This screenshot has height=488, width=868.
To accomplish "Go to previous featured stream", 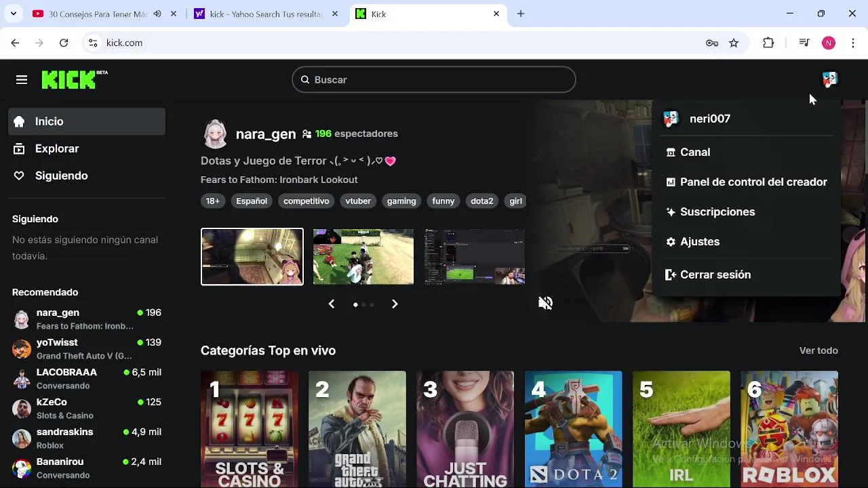I will point(332,304).
